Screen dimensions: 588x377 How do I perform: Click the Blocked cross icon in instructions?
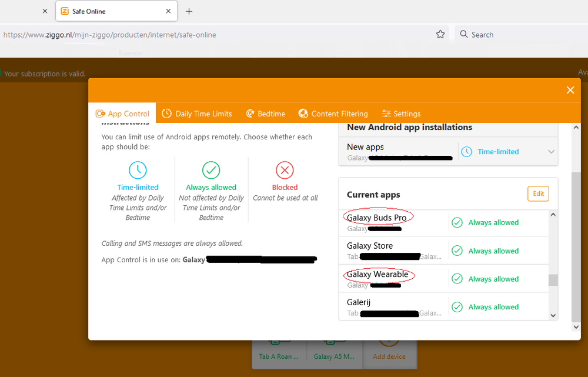click(x=285, y=171)
